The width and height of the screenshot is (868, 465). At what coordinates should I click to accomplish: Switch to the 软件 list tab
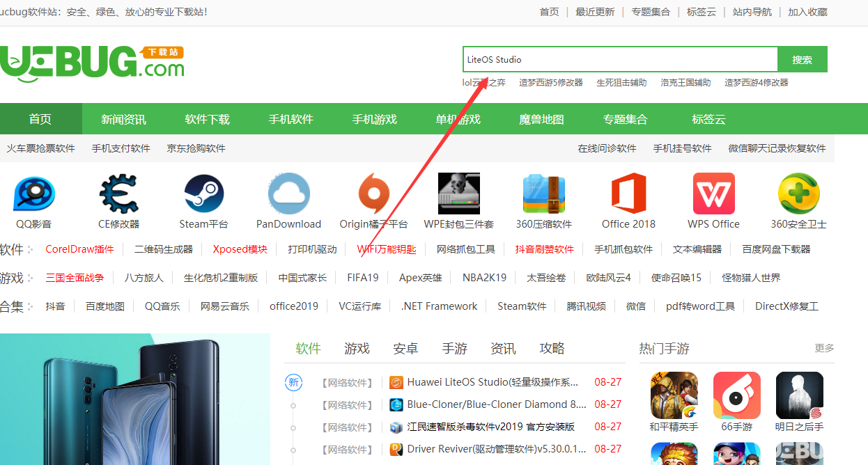[309, 348]
